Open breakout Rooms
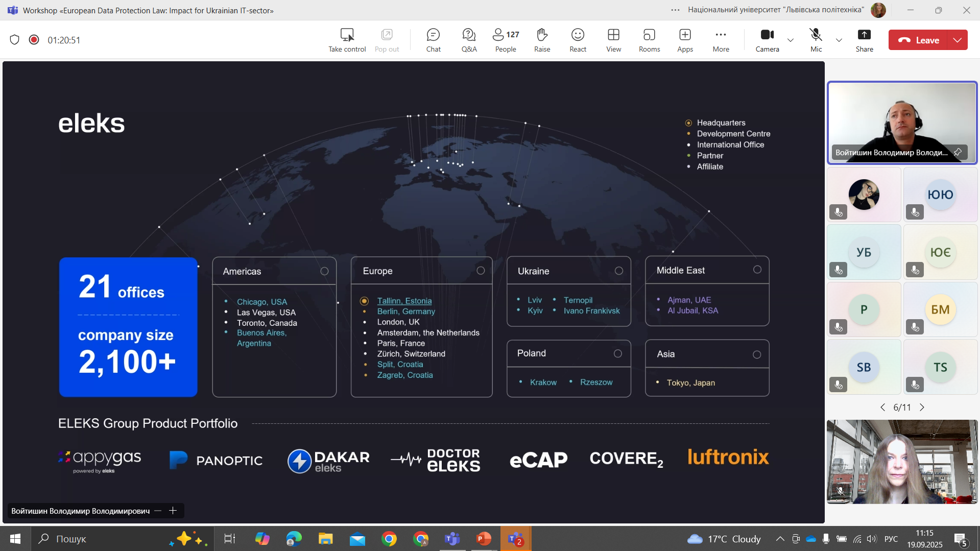 coord(649,40)
